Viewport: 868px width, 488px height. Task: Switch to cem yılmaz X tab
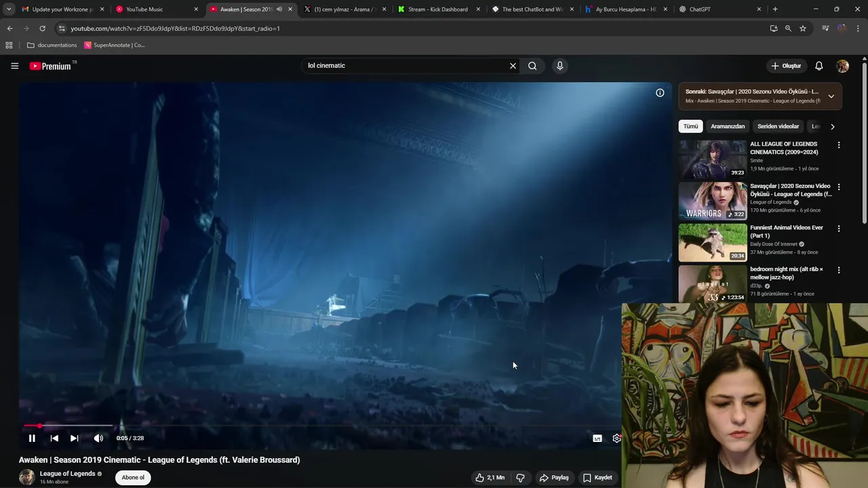tap(344, 9)
